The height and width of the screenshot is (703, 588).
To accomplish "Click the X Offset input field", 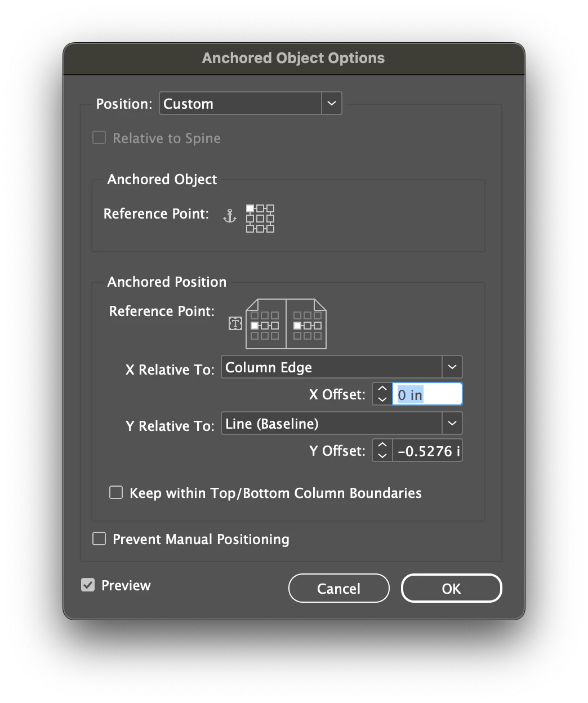I will [427, 394].
